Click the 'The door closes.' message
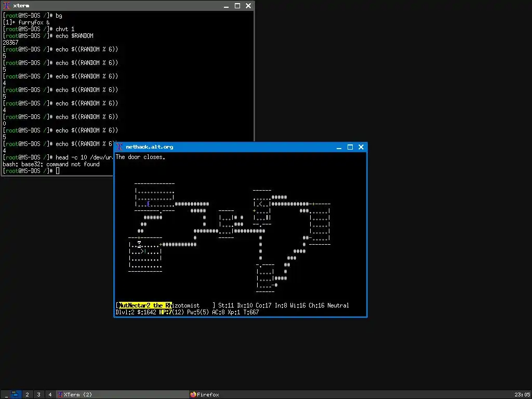 click(x=140, y=157)
